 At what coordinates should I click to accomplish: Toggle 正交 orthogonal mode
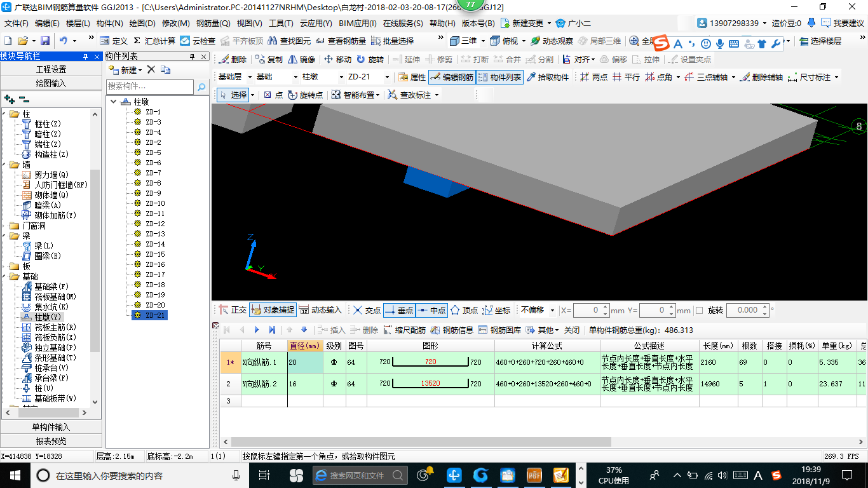click(x=233, y=310)
